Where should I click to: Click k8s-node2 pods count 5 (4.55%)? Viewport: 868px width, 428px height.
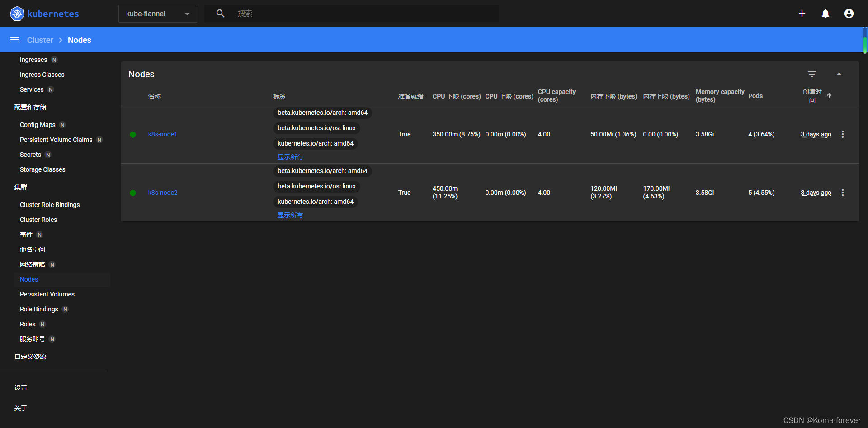[761, 193]
